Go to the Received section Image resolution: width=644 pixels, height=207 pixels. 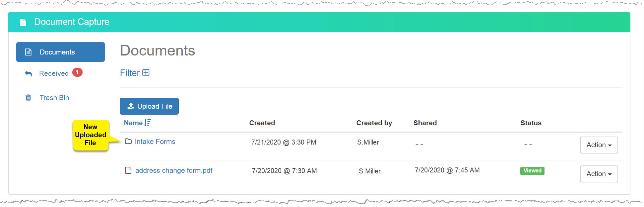(54, 73)
